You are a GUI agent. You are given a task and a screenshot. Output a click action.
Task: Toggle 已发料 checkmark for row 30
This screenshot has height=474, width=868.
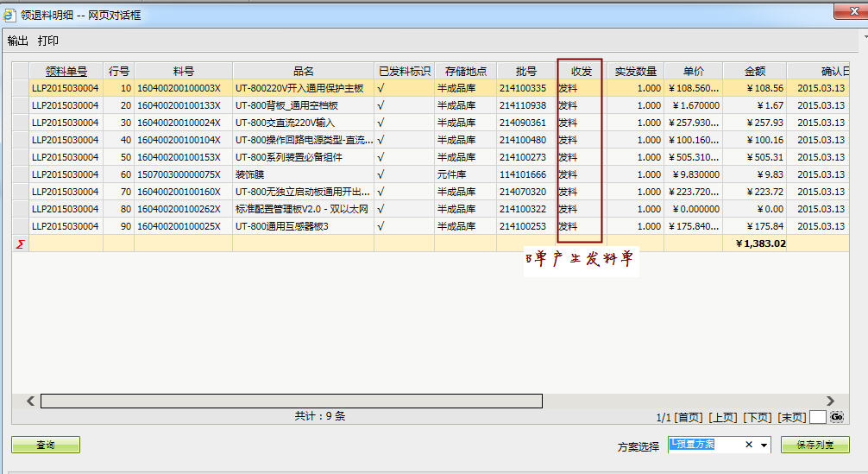(381, 123)
